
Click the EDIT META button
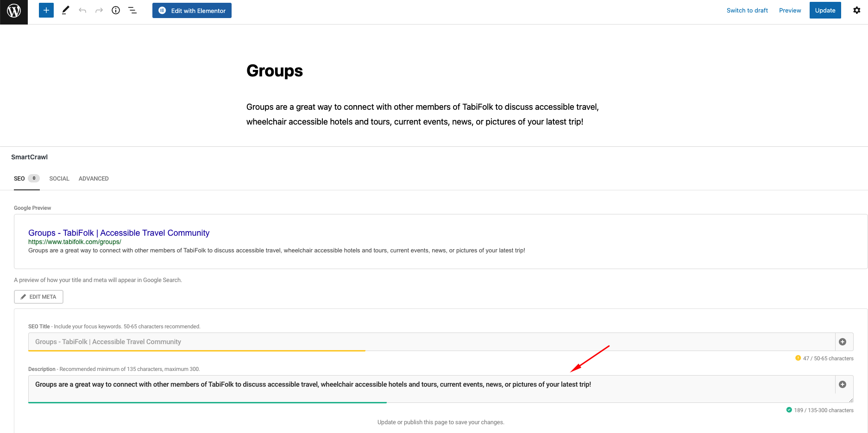(38, 297)
